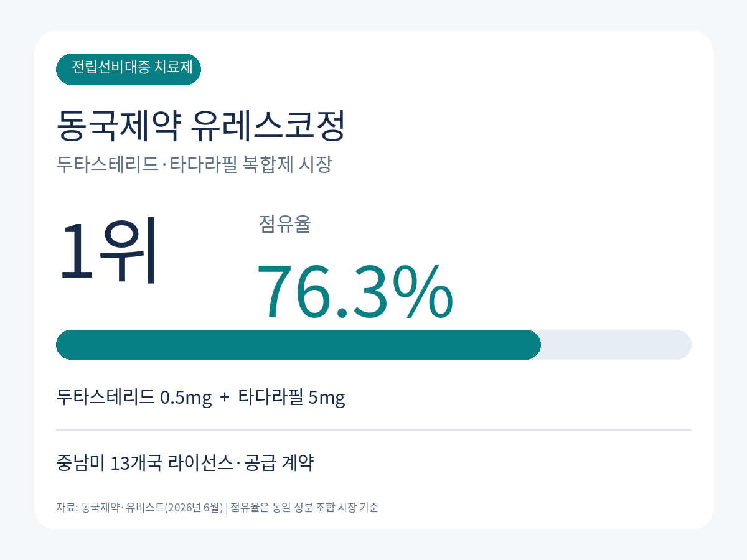This screenshot has width=747, height=560.
Task: Click the large 1위 rank figure
Action: pos(107,251)
